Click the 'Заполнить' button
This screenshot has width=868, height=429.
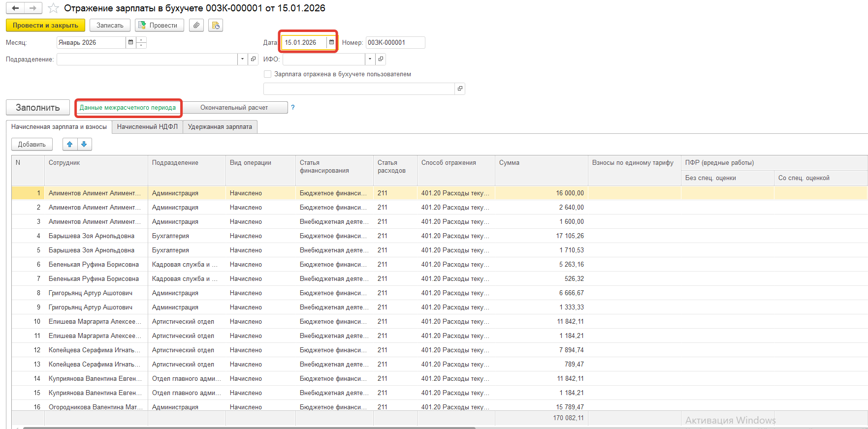point(38,107)
